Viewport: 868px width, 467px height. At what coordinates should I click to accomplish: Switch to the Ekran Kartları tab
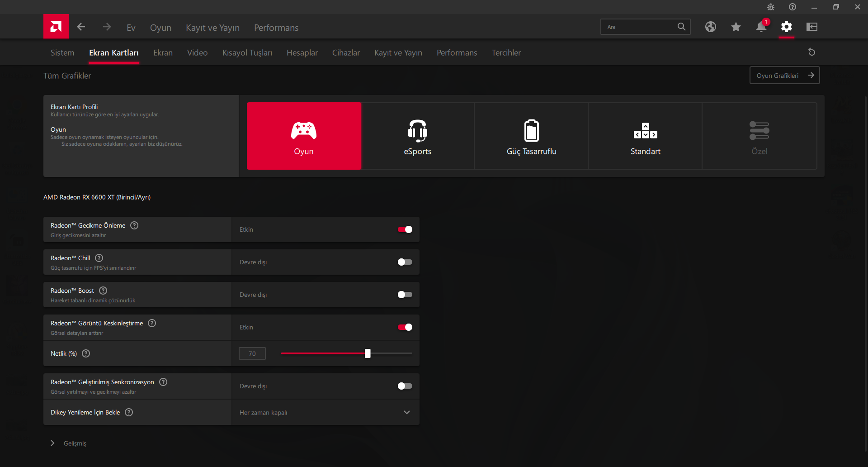[114, 52]
